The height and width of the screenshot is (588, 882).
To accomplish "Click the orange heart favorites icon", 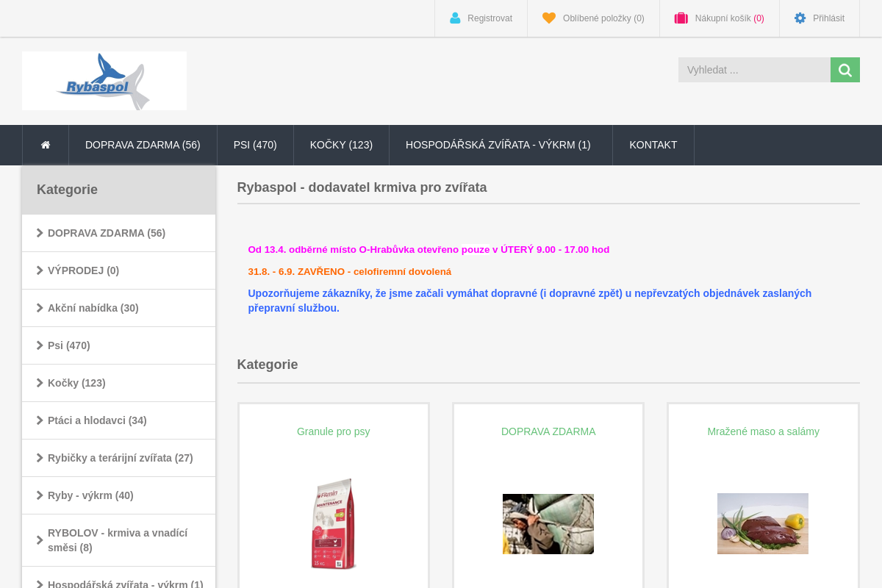I will click(x=549, y=18).
